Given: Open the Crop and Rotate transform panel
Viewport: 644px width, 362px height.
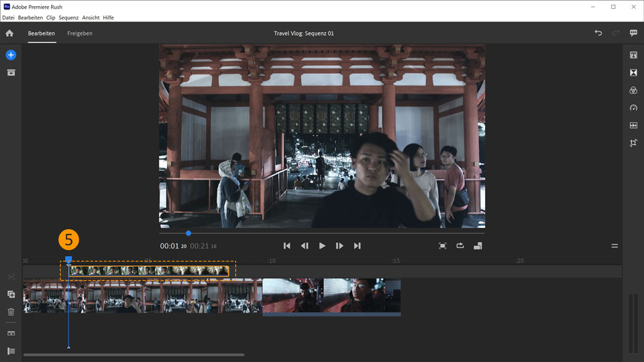Looking at the screenshot, I should [633, 143].
